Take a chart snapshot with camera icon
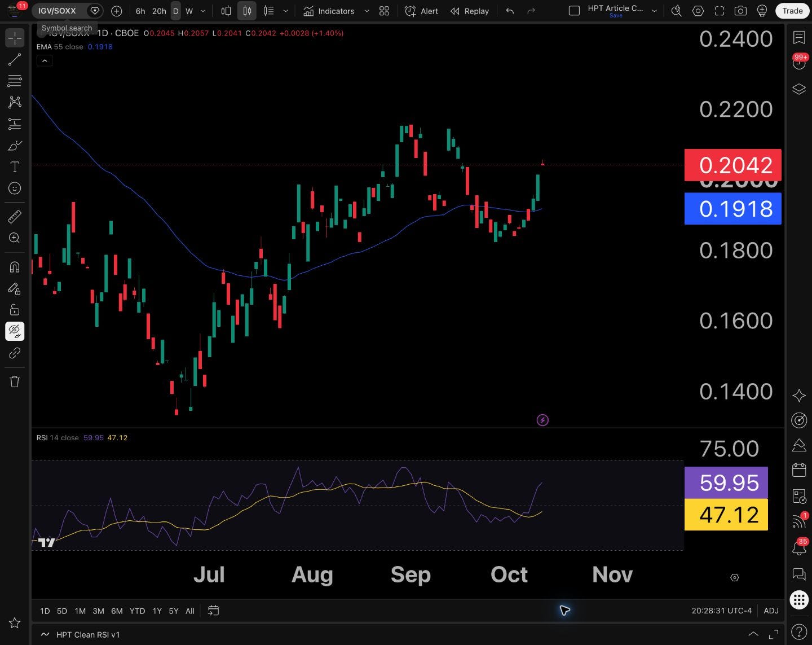This screenshot has height=645, width=812. click(740, 11)
